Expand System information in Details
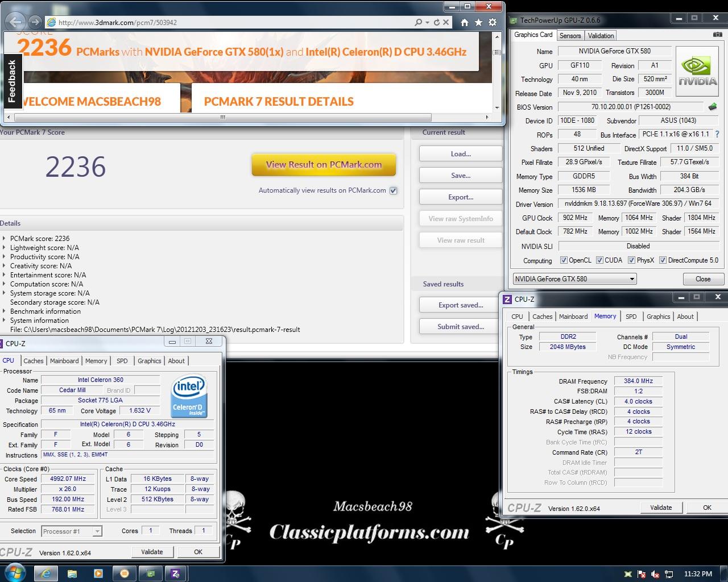This screenshot has width=728, height=582. 5,321
